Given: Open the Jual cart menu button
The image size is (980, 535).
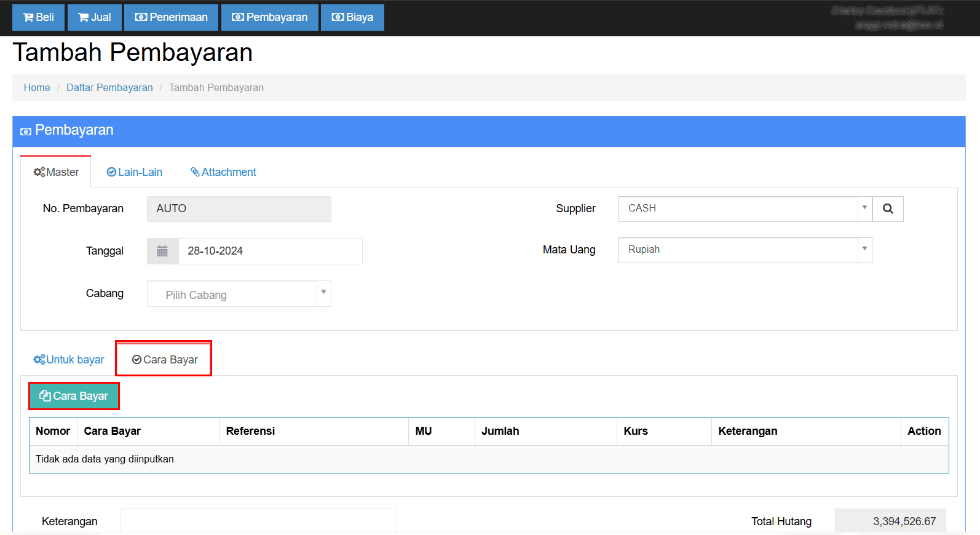Looking at the screenshot, I should point(95,17).
